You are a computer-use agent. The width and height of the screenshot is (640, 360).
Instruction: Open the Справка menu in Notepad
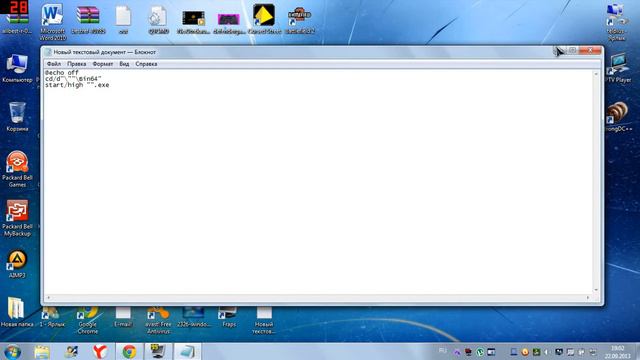point(146,64)
